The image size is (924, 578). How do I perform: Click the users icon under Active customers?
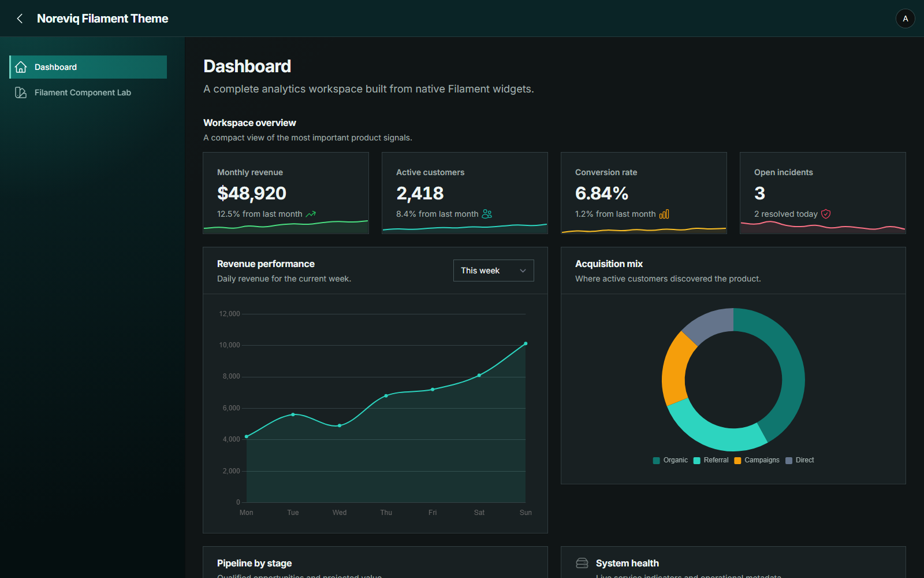click(x=487, y=214)
